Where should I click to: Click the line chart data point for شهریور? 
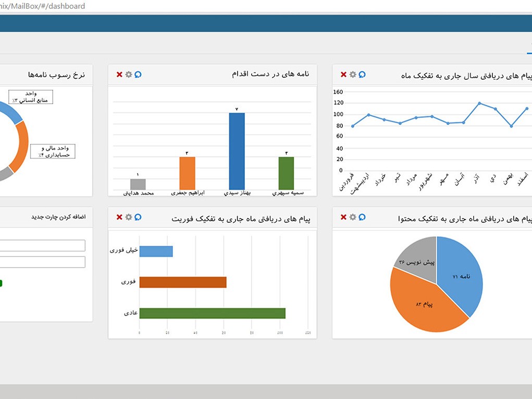click(x=432, y=116)
